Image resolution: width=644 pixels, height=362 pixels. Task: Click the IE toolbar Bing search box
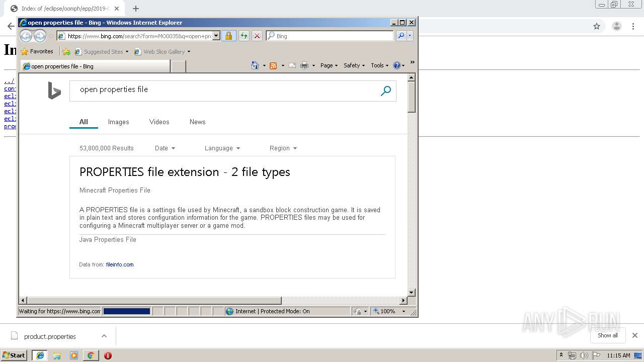[x=330, y=36]
